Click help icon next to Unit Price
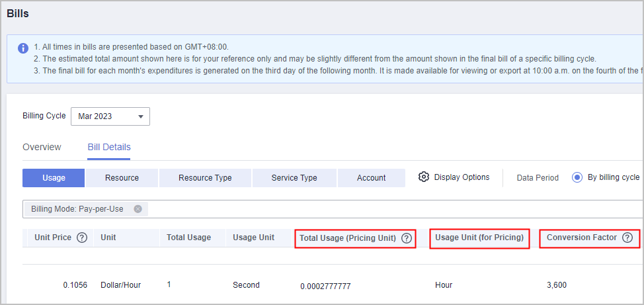Screen dimensions: 644x305 click(82, 238)
